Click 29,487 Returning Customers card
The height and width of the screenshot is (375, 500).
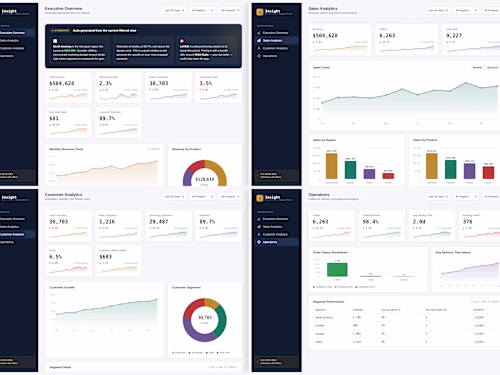[x=168, y=226]
